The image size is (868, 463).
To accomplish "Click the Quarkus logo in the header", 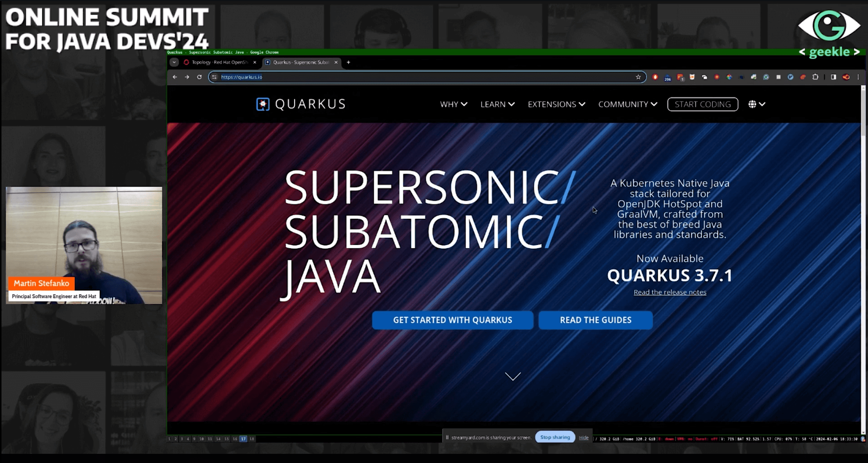I will click(x=301, y=104).
